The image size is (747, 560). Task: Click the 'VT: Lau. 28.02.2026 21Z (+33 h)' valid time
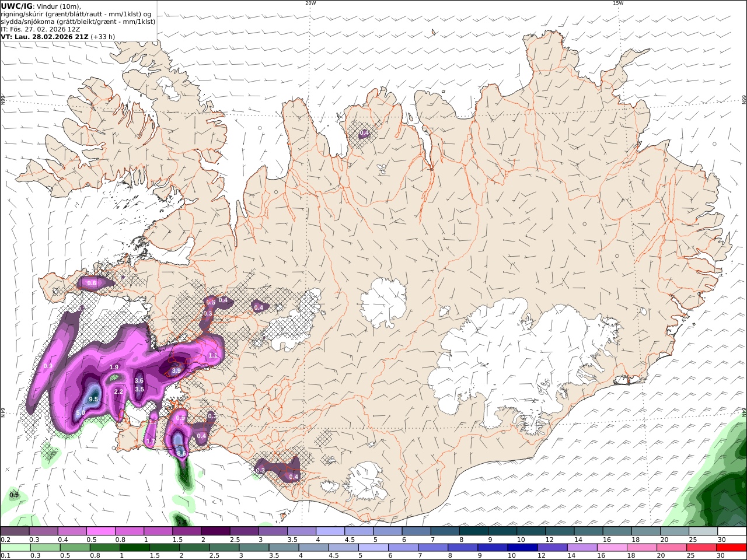pos(58,37)
